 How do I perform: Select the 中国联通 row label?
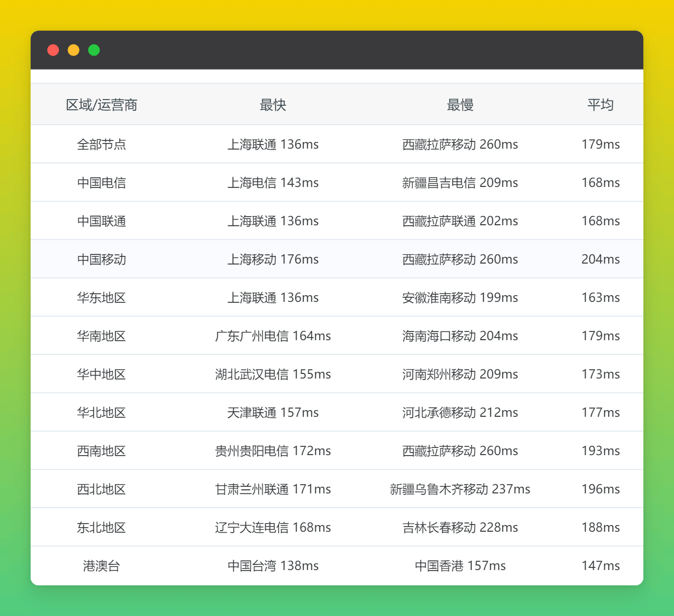[x=102, y=221]
